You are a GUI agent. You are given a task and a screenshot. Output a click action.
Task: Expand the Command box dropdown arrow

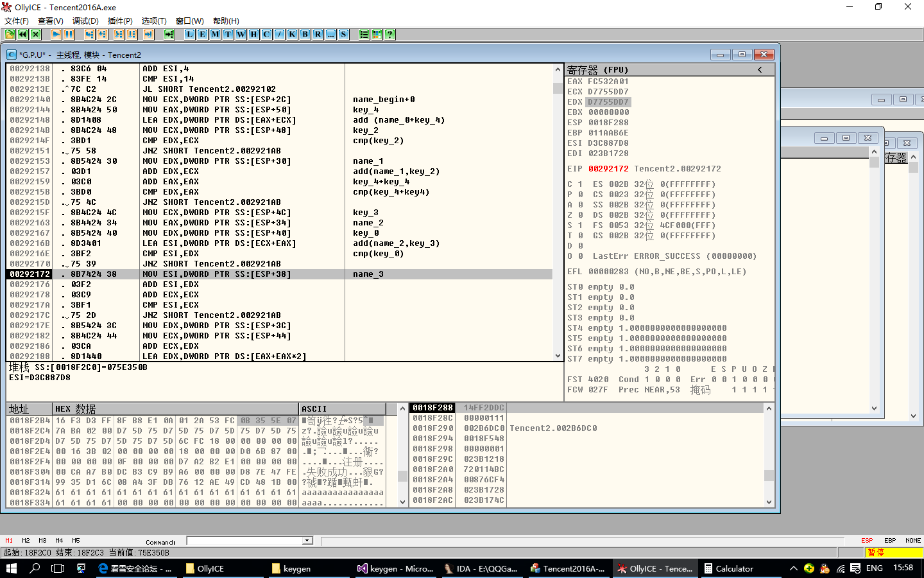pos(307,541)
